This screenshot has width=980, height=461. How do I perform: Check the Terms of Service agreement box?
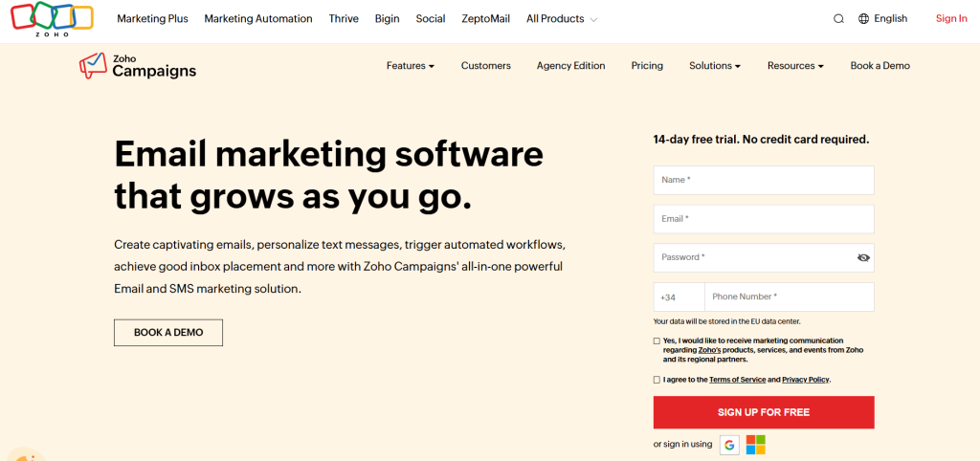pyautogui.click(x=657, y=379)
